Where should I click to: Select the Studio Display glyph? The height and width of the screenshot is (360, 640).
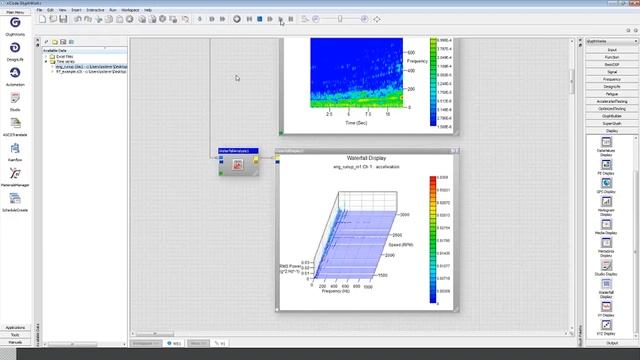pyautogui.click(x=606, y=265)
